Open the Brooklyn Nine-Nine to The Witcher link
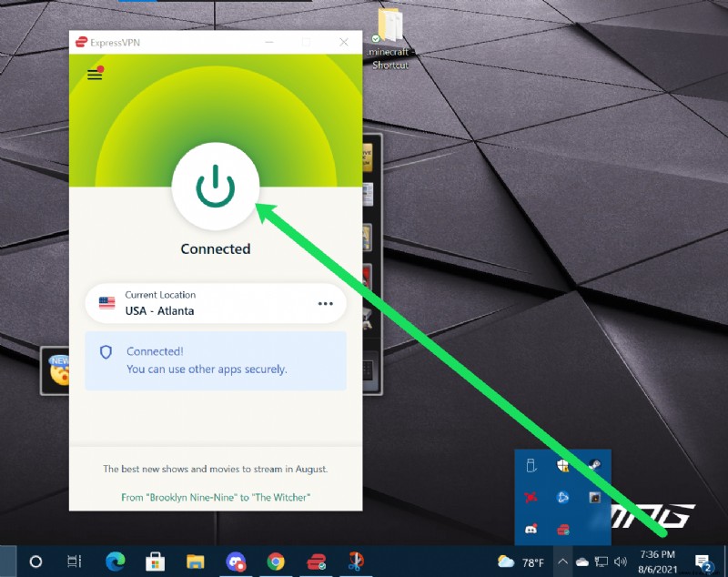 pyautogui.click(x=216, y=497)
